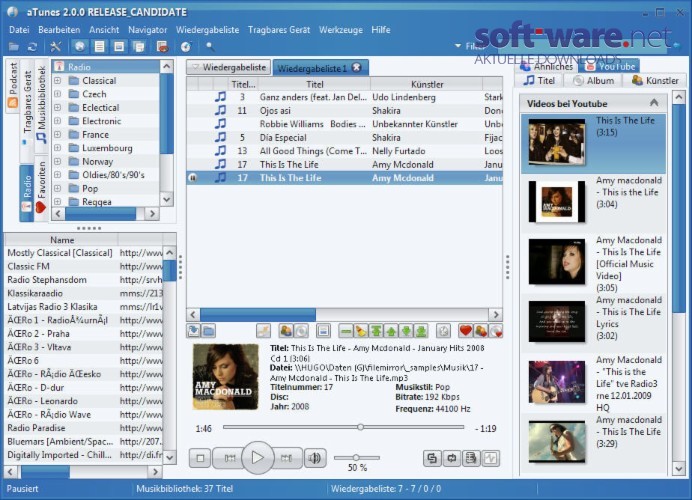Sort playlist by Titel column header
The image size is (692, 500).
click(x=315, y=84)
